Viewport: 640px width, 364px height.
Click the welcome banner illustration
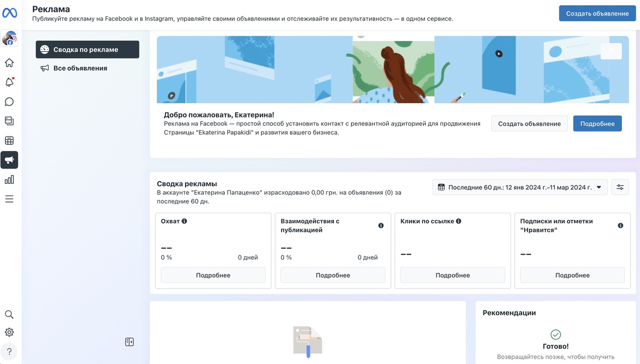coord(393,69)
